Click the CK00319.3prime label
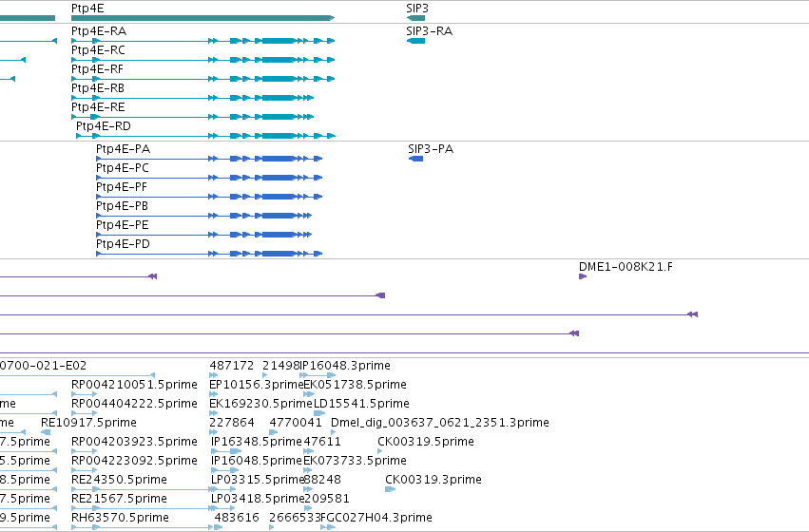This screenshot has width=809, height=532. pyautogui.click(x=433, y=480)
